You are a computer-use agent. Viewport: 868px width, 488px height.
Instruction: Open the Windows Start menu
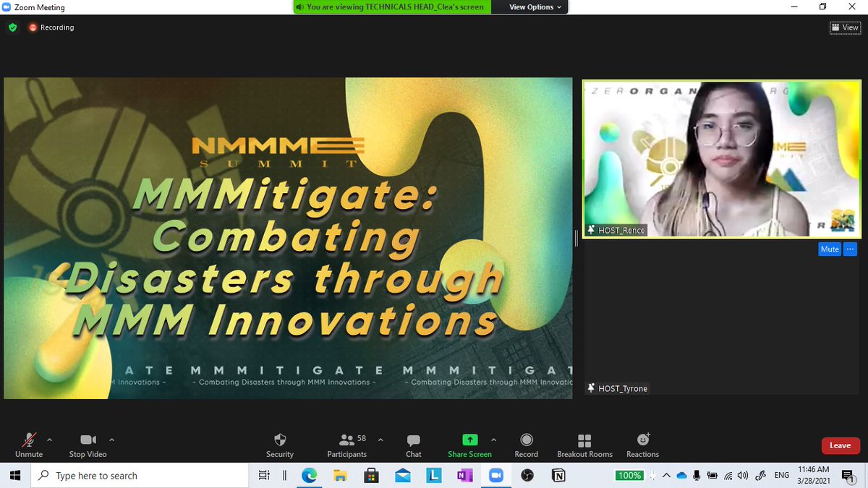[16, 475]
